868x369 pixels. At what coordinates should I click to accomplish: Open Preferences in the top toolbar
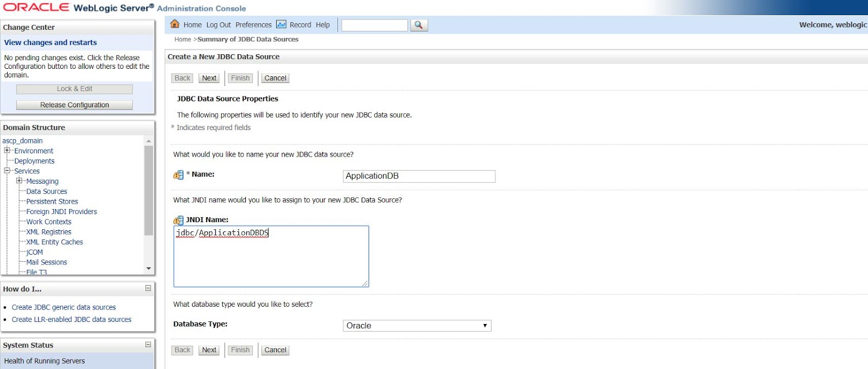click(x=253, y=25)
